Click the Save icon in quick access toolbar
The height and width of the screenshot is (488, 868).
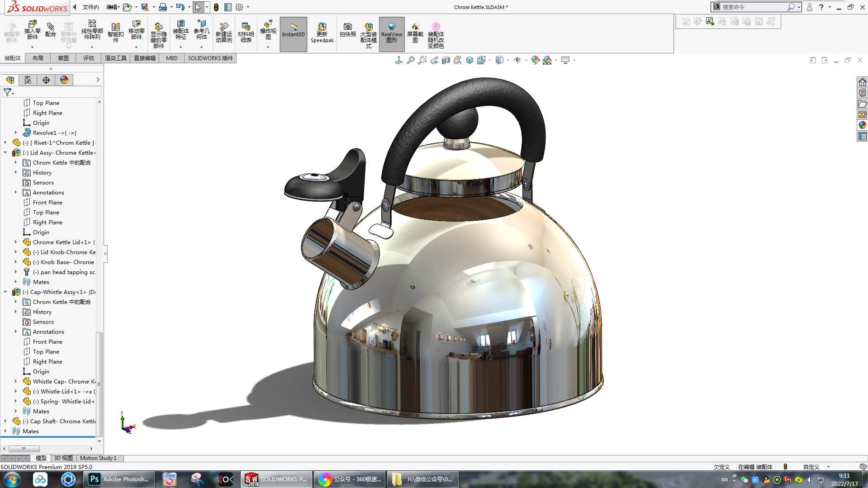(145, 7)
